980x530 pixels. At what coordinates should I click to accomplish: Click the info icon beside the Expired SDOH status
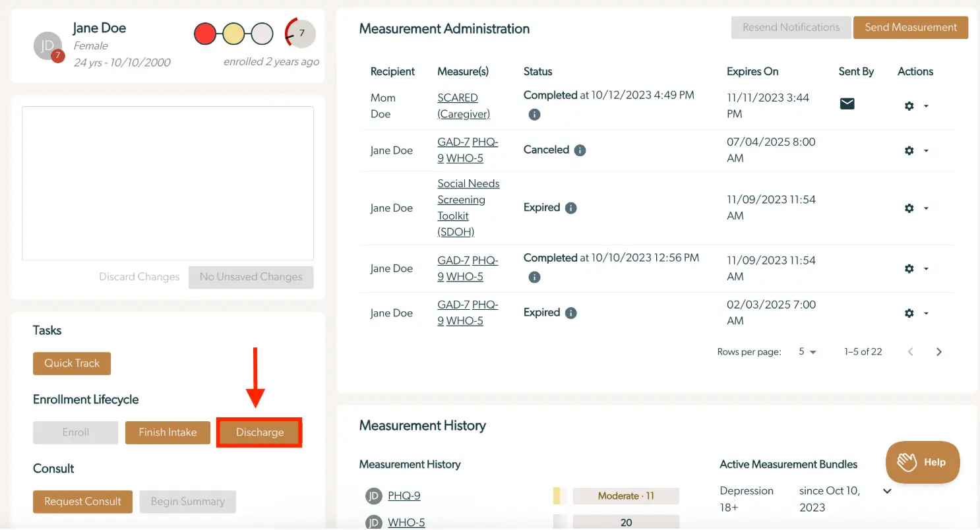pos(571,207)
